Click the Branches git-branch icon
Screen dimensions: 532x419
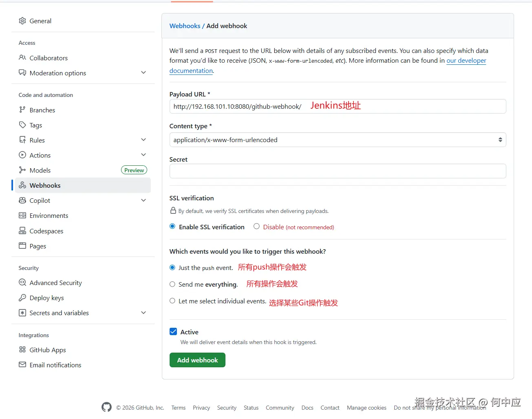(x=22, y=110)
